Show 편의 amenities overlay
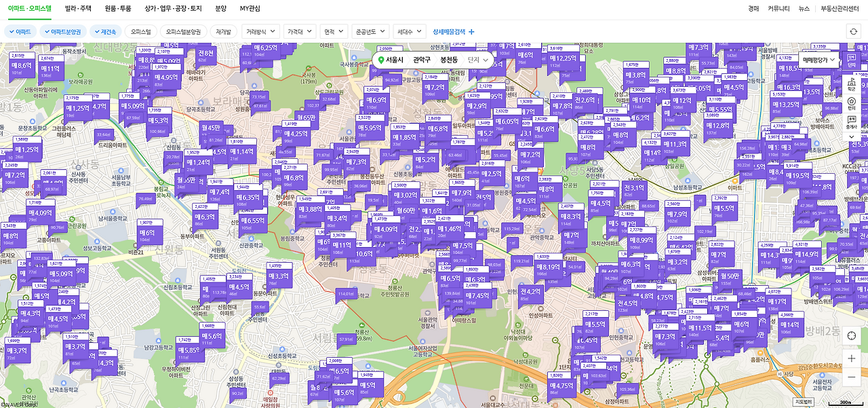The width and height of the screenshot is (868, 408). click(852, 104)
